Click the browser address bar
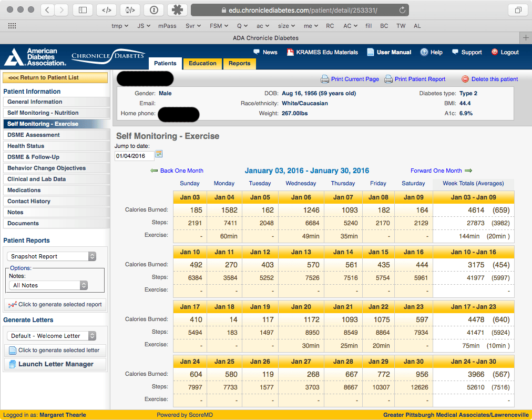 point(300,10)
